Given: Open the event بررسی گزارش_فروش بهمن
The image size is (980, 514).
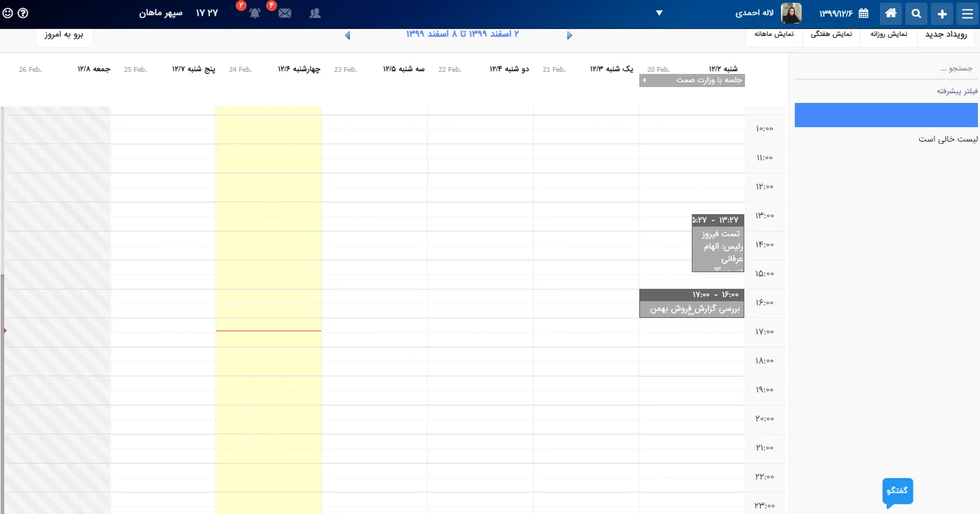Looking at the screenshot, I should [692, 303].
